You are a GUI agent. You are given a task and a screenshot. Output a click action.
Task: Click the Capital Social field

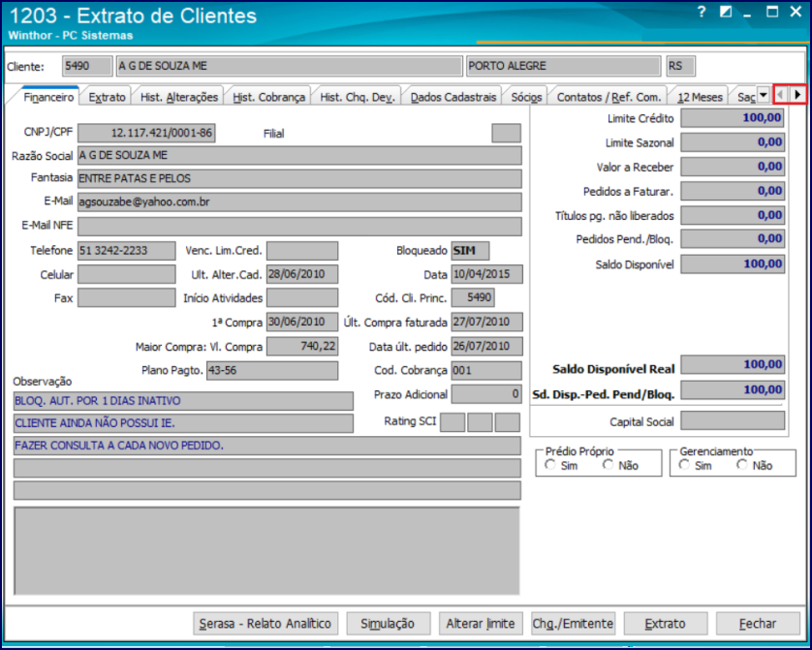pyautogui.click(x=733, y=420)
